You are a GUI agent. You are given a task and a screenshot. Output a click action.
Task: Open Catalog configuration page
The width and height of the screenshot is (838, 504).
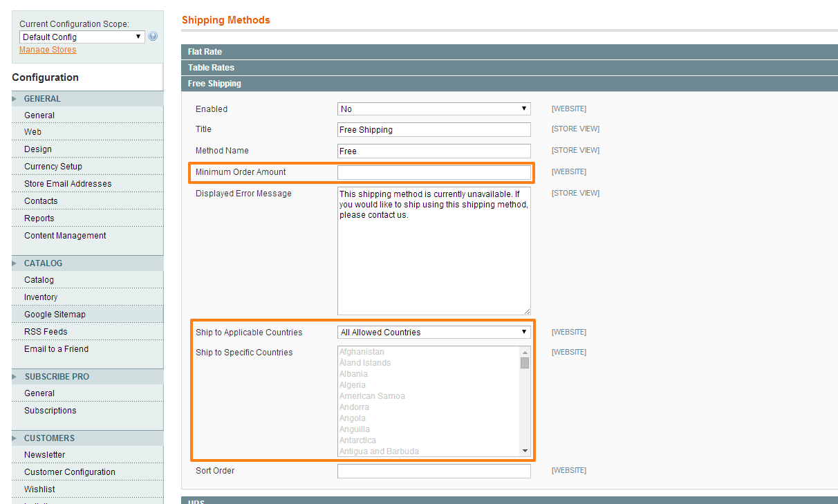tap(39, 280)
